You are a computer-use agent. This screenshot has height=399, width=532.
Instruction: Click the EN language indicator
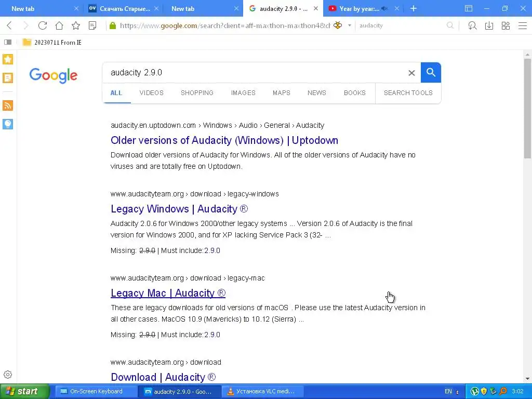pyautogui.click(x=448, y=392)
